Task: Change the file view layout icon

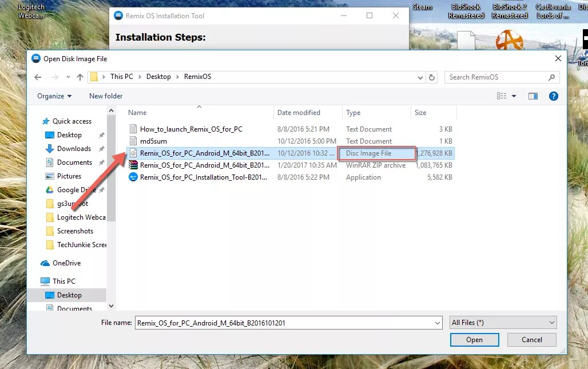Action: pos(502,96)
